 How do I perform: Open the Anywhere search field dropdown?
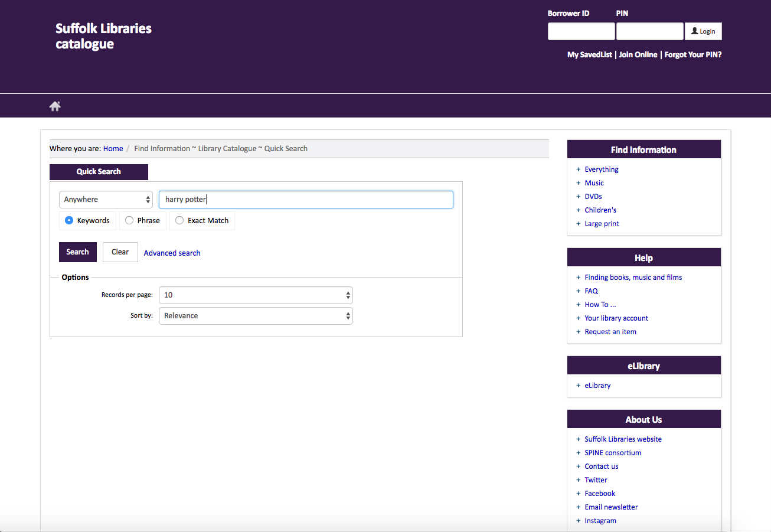[x=106, y=200]
